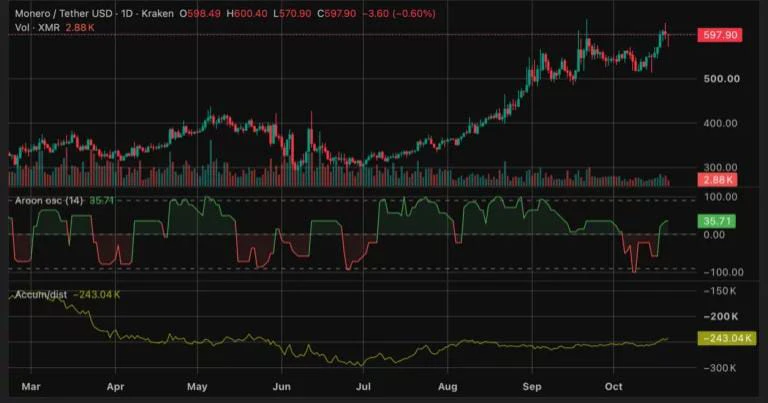Click the Oct date axis label

click(613, 387)
